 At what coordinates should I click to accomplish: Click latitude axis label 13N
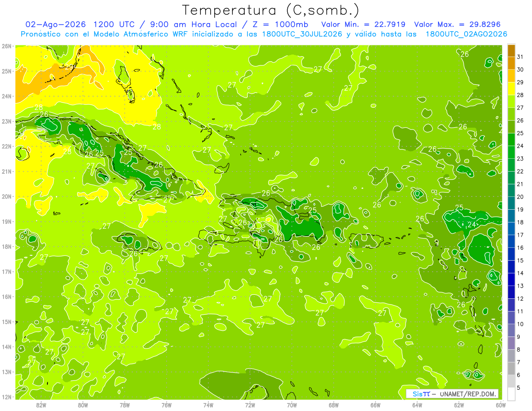[7, 372]
